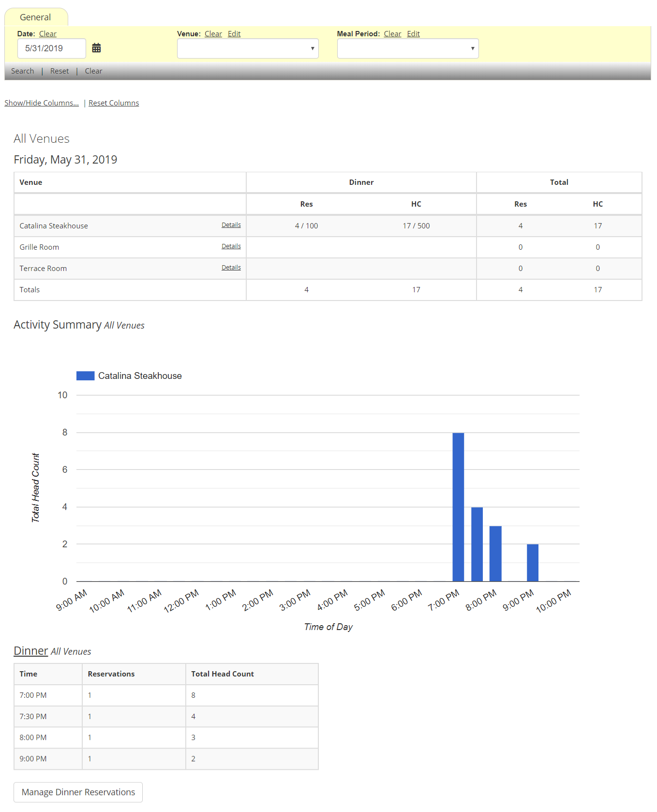Viewport: 657px width, 812px height.
Task: Open the calendar date picker icon
Action: (96, 48)
